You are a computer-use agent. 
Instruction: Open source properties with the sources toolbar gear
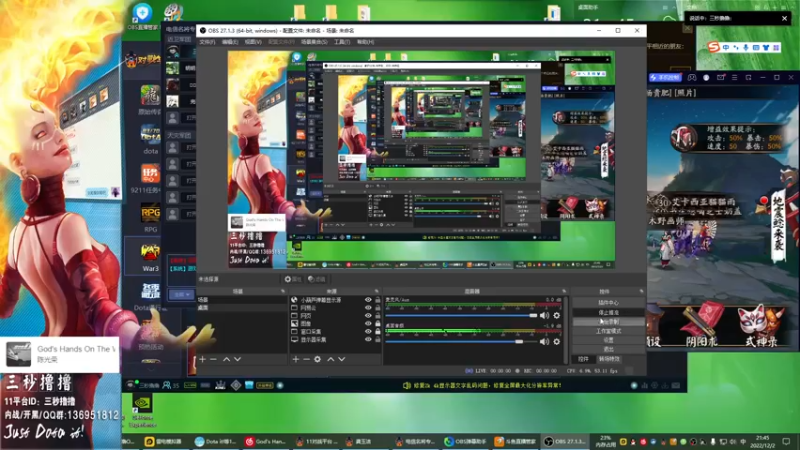coord(317,359)
